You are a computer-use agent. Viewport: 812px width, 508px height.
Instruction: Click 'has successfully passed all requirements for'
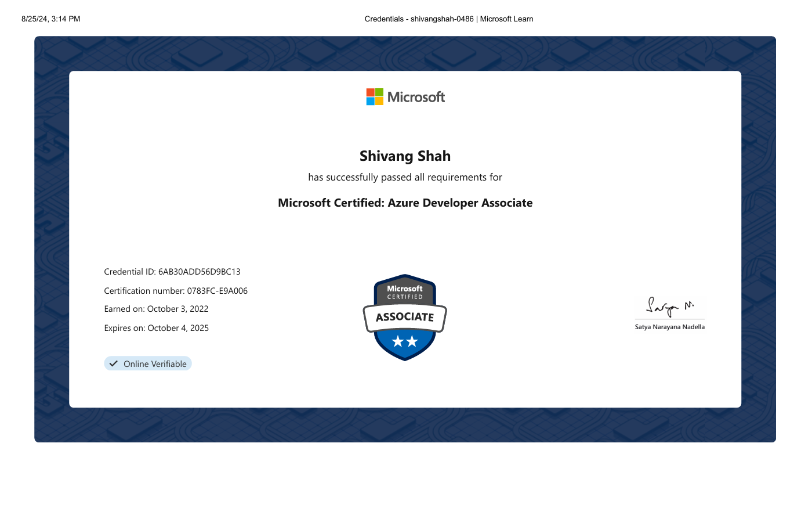click(x=405, y=177)
